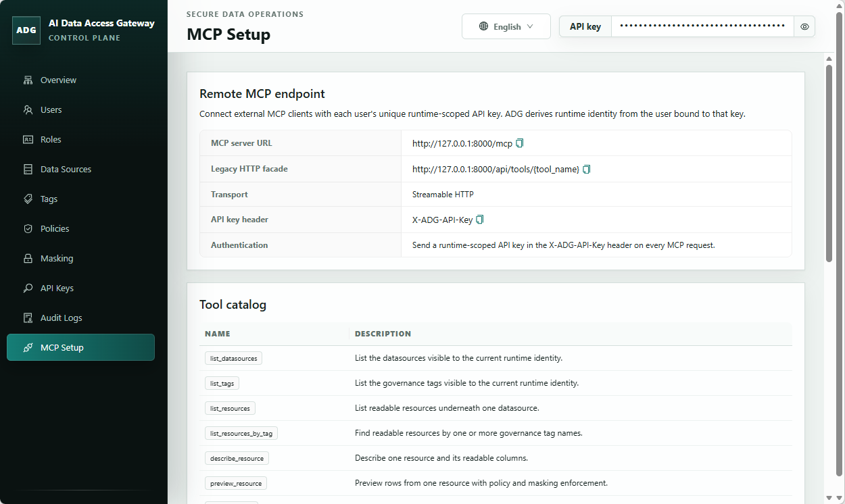Viewport: 845px width, 504px height.
Task: Open the Overview page
Action: tap(80, 80)
